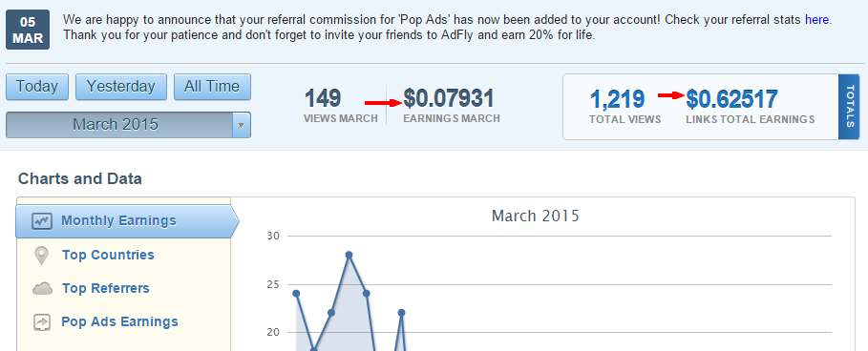Click the 05 MAR date badge
868x351 pixels.
pyautogui.click(x=28, y=30)
